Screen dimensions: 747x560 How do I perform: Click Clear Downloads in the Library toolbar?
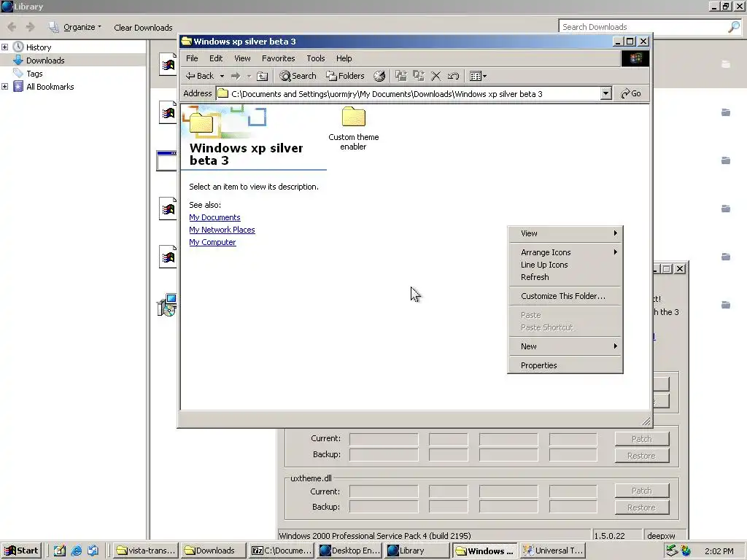click(143, 28)
